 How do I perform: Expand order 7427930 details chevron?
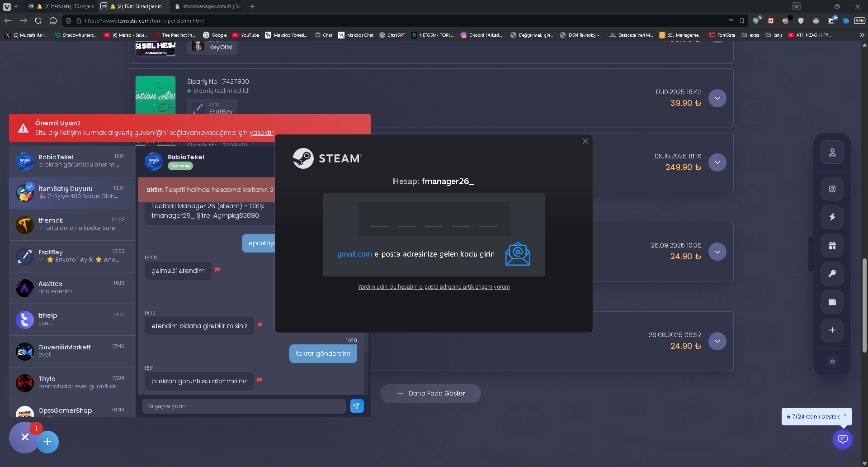pos(717,98)
